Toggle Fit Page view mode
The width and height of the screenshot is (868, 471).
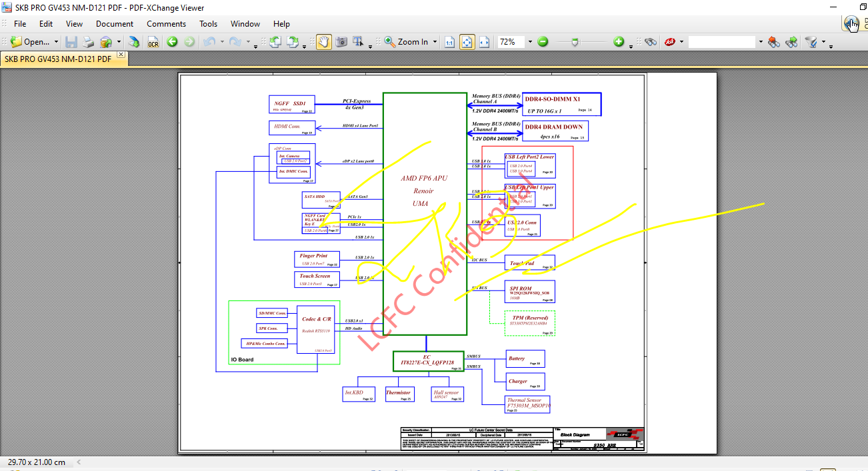[467, 41]
